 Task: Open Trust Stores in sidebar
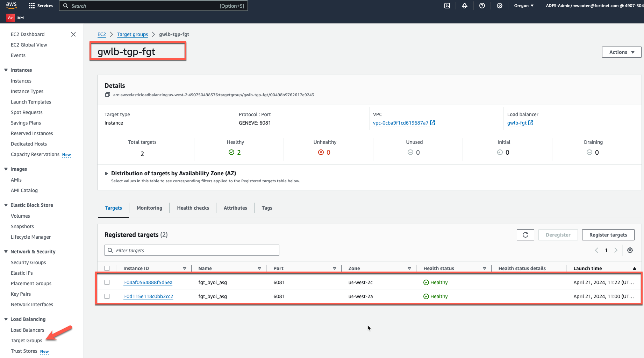(24, 351)
